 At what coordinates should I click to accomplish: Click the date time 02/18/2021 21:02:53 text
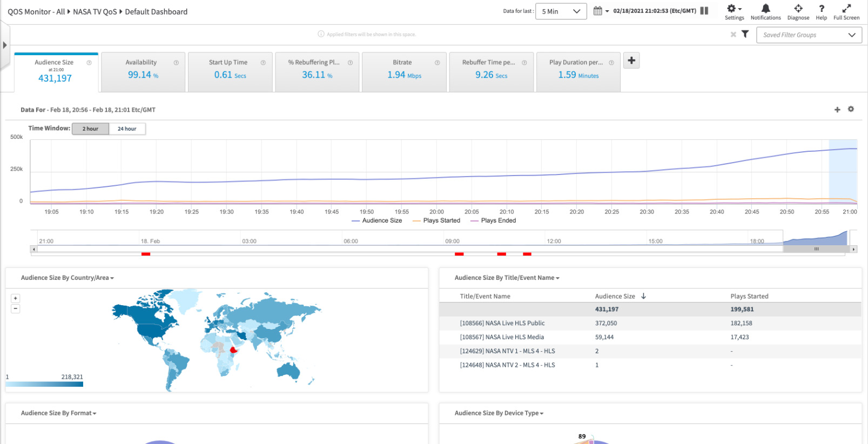tap(654, 11)
